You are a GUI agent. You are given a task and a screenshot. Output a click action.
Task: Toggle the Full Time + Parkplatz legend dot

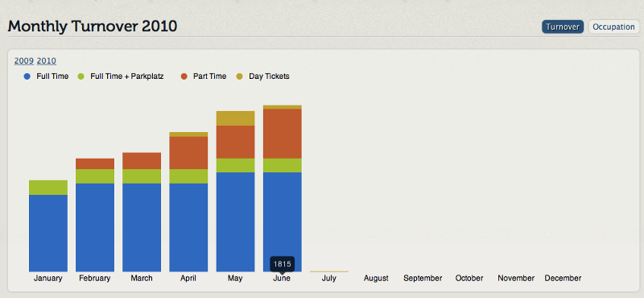80,77
